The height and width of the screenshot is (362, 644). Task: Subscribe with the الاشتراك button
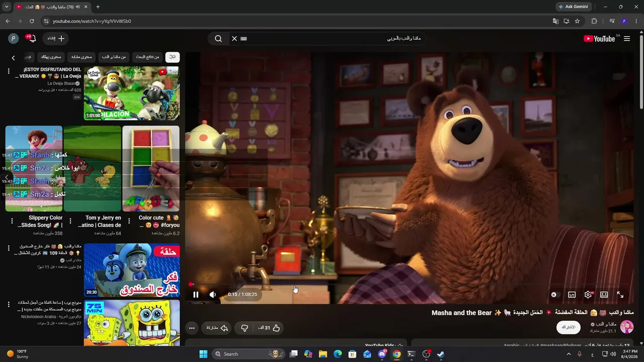pyautogui.click(x=568, y=327)
